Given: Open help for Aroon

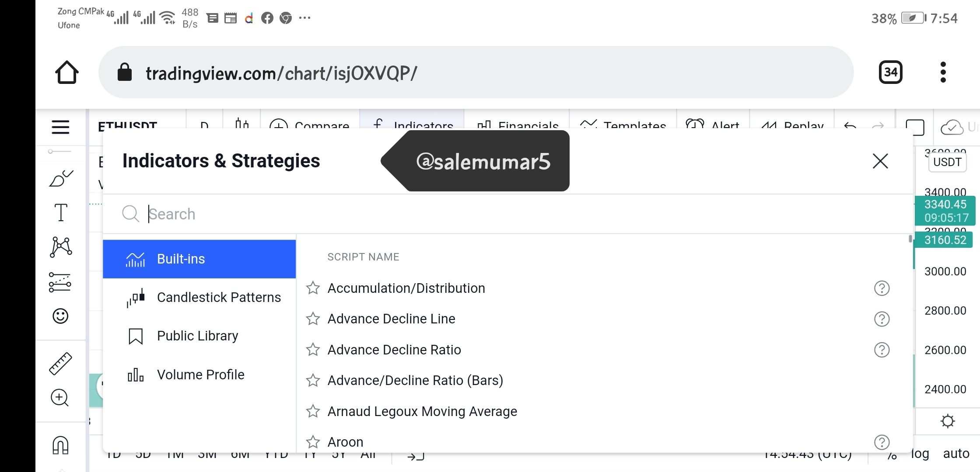Looking at the screenshot, I should tap(882, 442).
